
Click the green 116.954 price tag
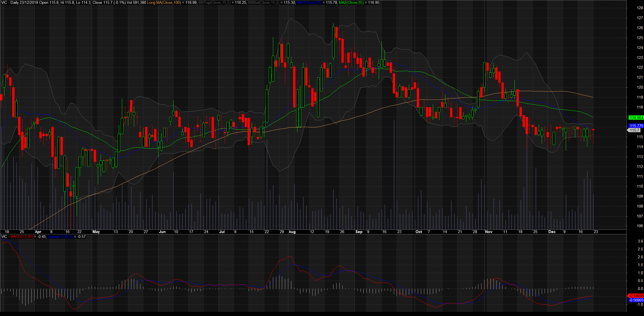click(x=636, y=118)
